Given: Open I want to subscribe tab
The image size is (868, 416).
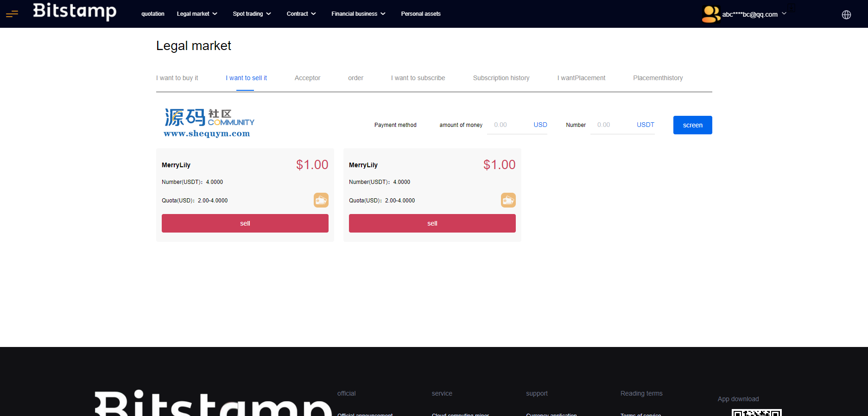Looking at the screenshot, I should pyautogui.click(x=418, y=78).
